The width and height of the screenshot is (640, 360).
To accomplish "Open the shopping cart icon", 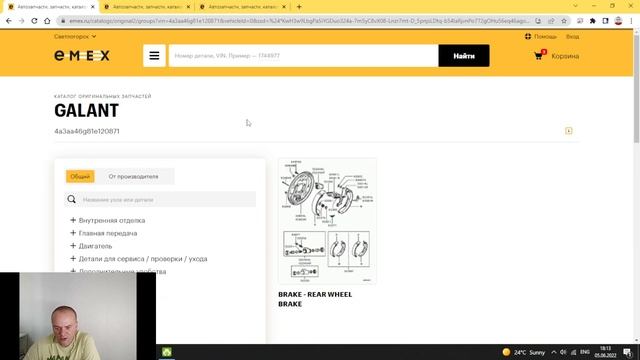I will 539,55.
